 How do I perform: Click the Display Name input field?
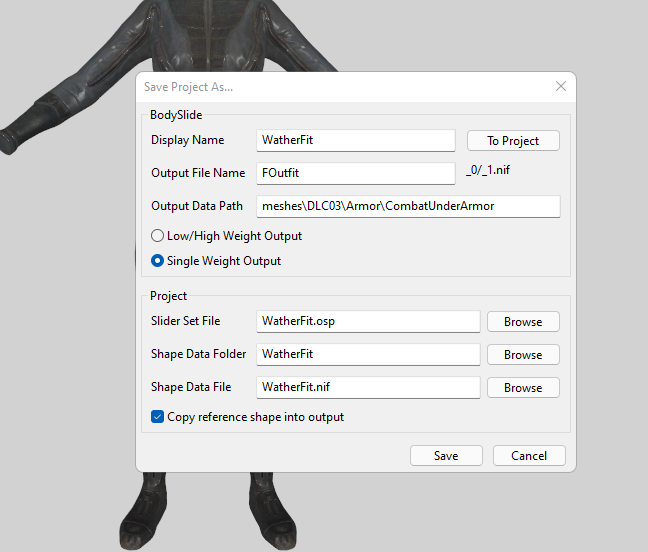[356, 140]
